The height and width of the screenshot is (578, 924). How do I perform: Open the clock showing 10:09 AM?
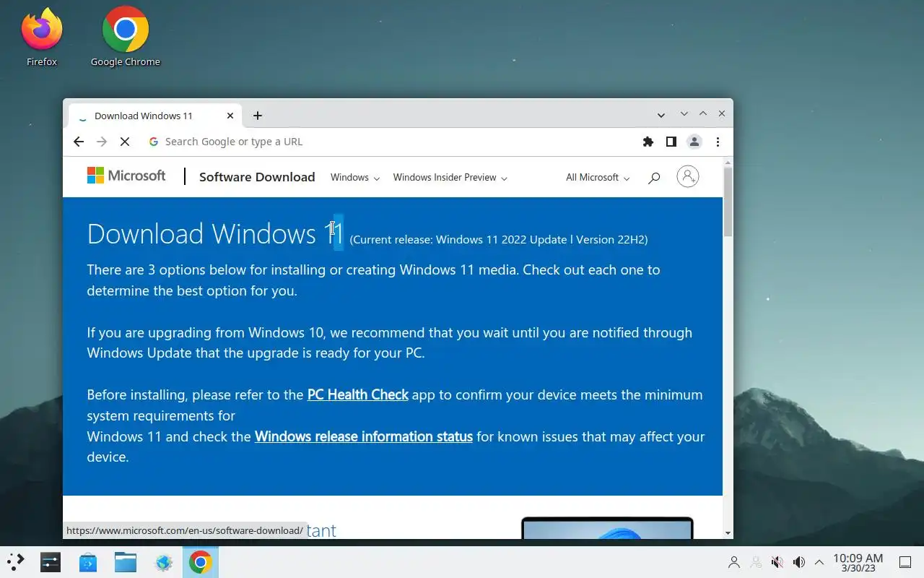(x=858, y=562)
